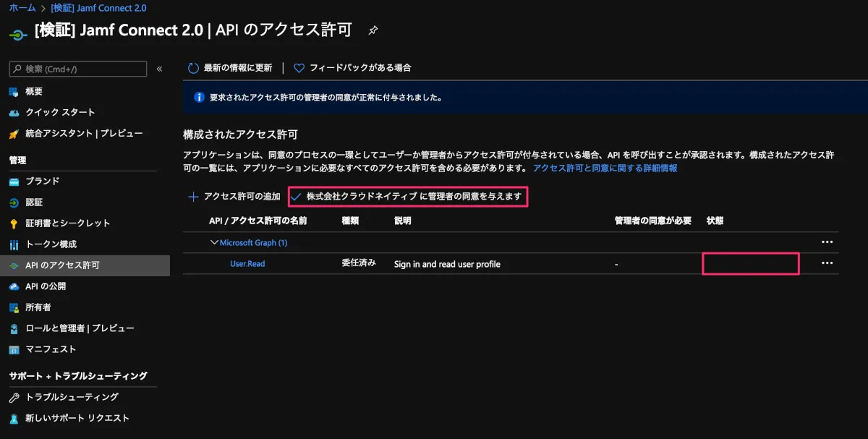Click the plus icon to add permission

[x=193, y=197]
